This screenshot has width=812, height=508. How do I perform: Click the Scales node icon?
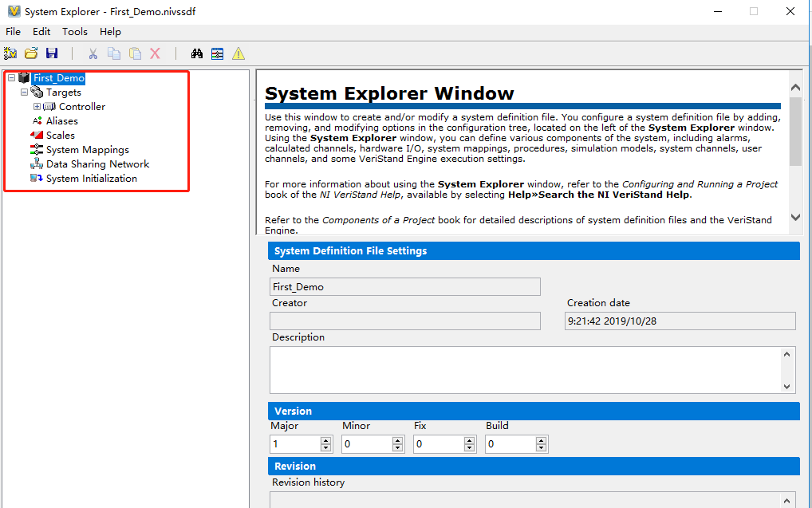coord(37,135)
